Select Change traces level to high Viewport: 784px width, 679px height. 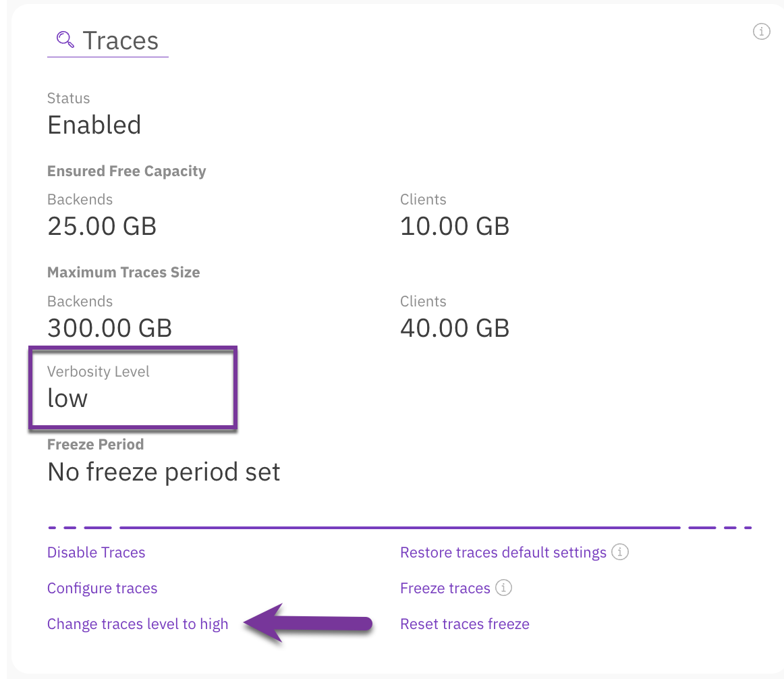pos(138,624)
